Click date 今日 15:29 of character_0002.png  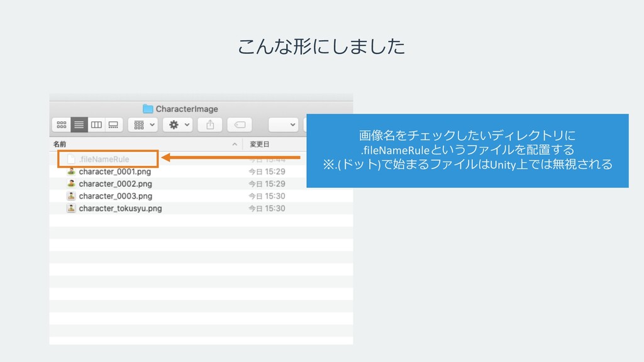coord(267,184)
